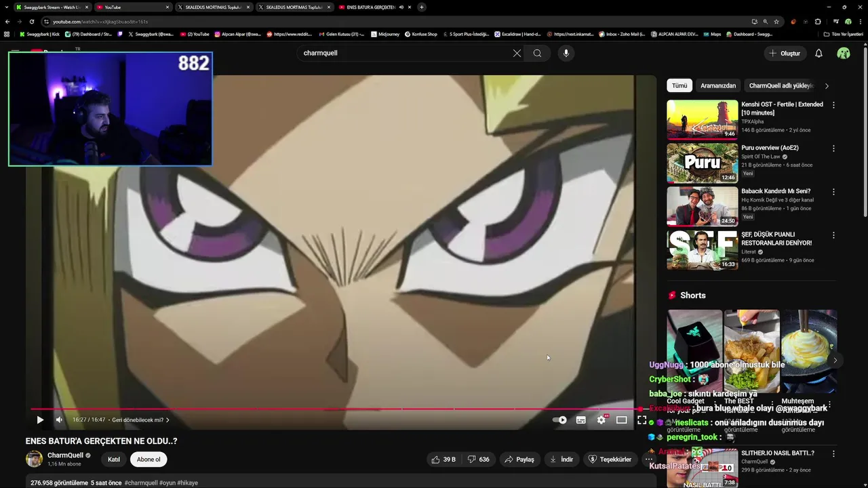
Task: Switch to 'Swaggybark Stream' browser tab
Action: [52, 7]
